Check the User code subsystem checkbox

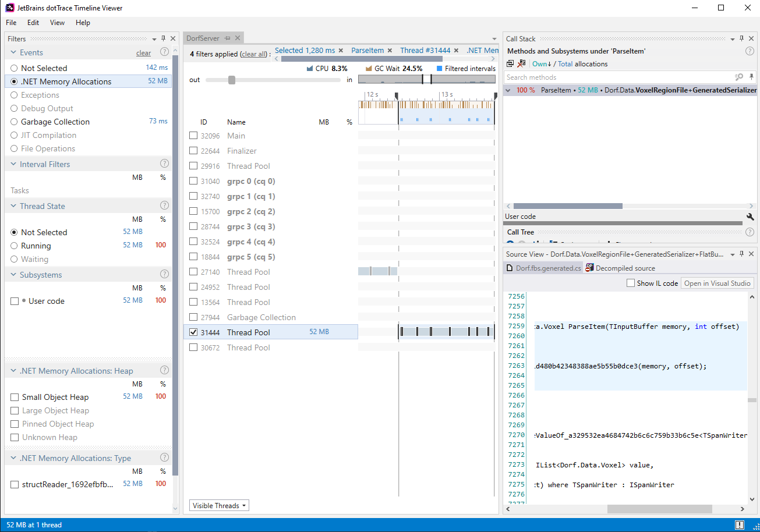click(x=15, y=301)
